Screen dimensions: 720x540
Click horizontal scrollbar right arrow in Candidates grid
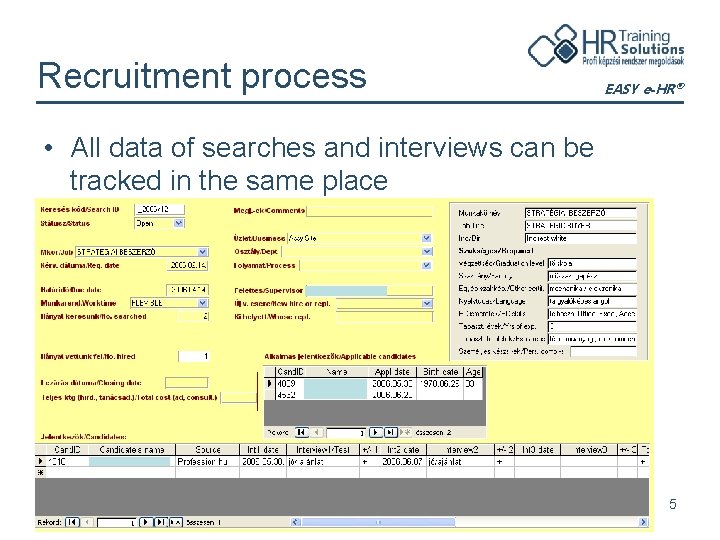643,522
